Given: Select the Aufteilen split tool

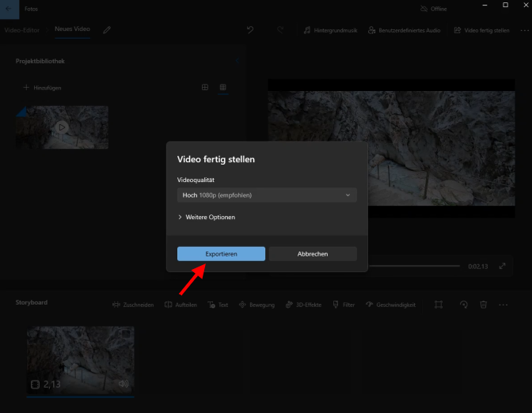Looking at the screenshot, I should (x=181, y=305).
